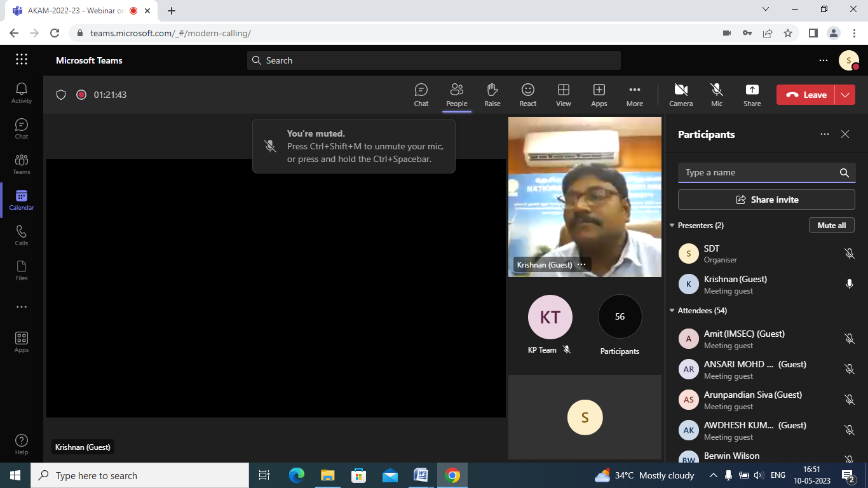
Task: Click the Share screen icon
Action: [752, 95]
